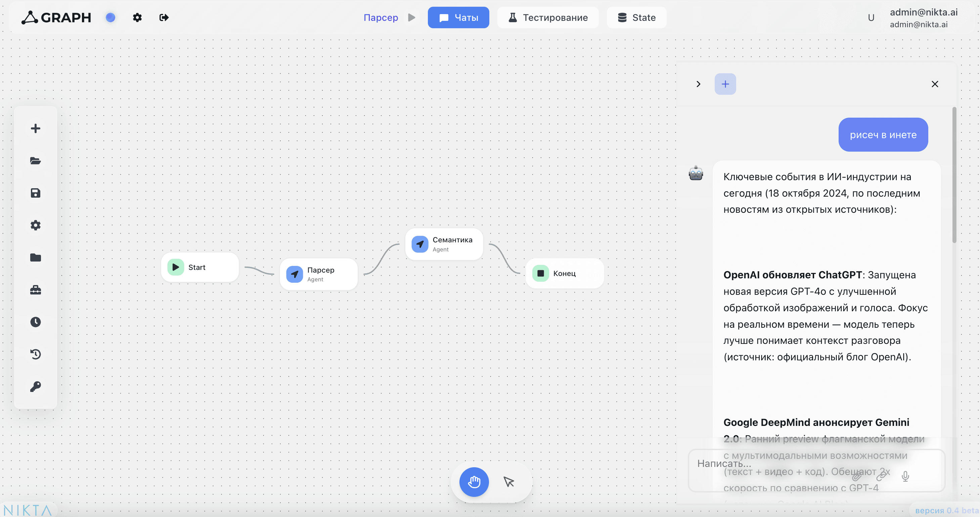Click the clock icon in sidebar
The height and width of the screenshot is (517, 980).
(35, 322)
